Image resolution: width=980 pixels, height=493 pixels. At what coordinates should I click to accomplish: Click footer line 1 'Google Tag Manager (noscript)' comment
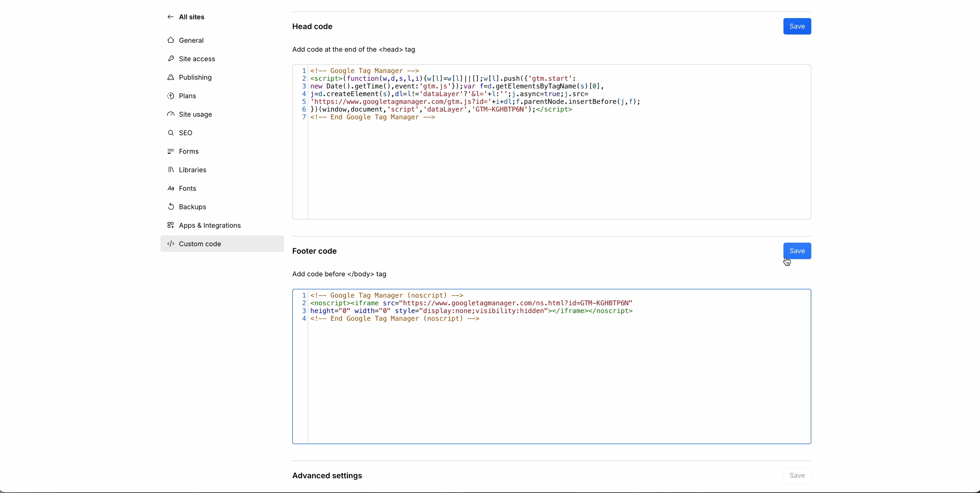click(387, 295)
